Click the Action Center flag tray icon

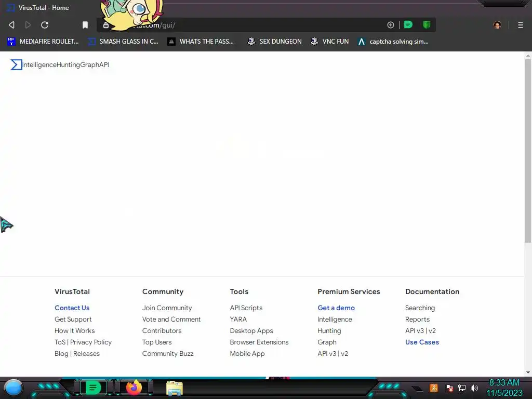point(449,388)
